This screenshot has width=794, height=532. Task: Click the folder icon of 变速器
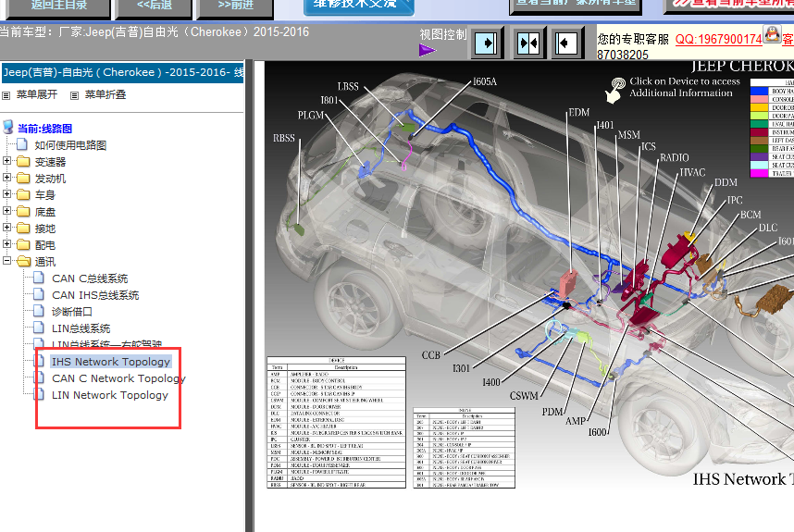point(23,162)
